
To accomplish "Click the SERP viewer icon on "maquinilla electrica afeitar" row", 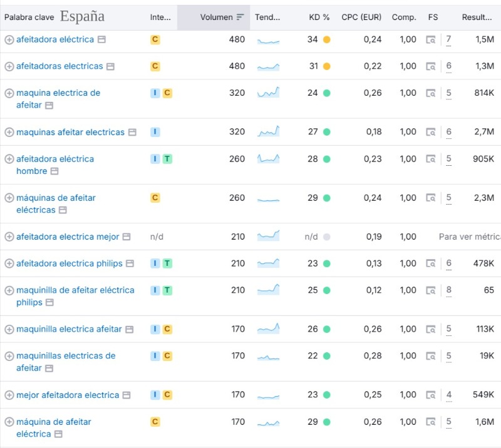I will (x=431, y=328).
